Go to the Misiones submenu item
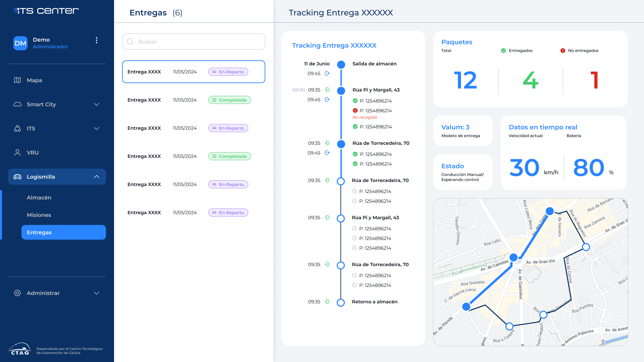This screenshot has height=362, width=644. 39,215
